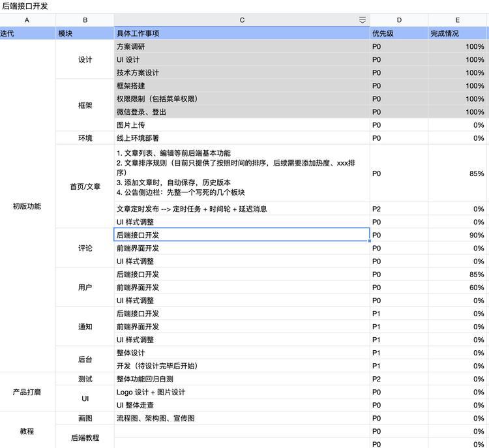
Task: Select the 微信登录、登出 cell
Action: click(x=241, y=112)
